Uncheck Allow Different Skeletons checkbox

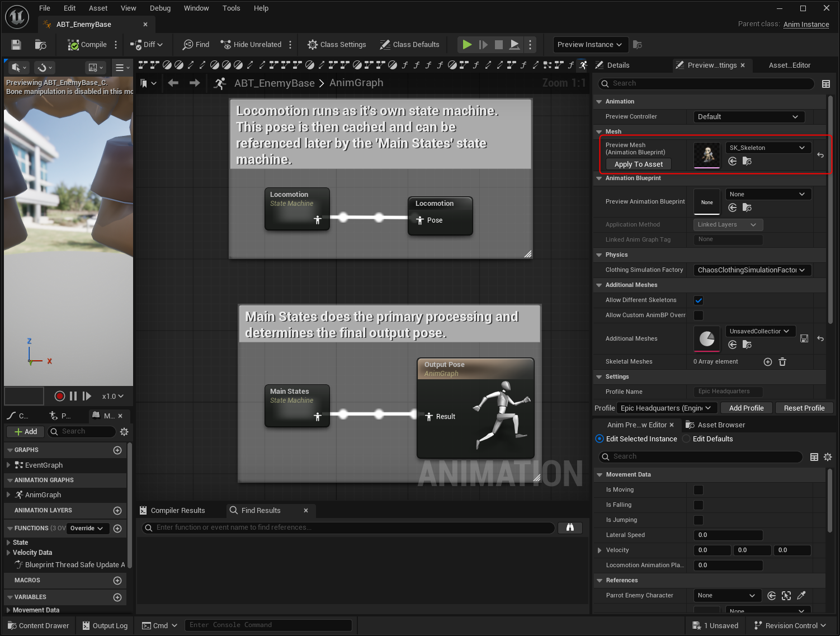(699, 300)
